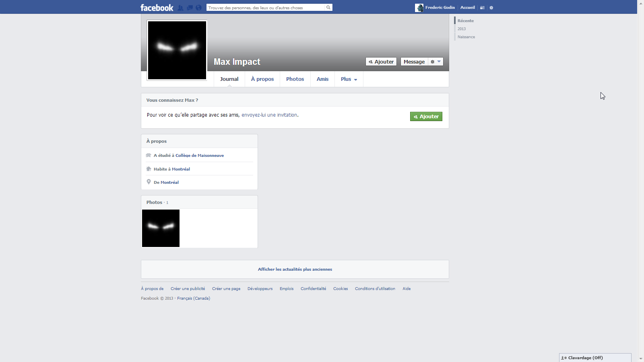This screenshot has width=644, height=362.
Task: Click the search magnifier icon
Action: [328, 7]
